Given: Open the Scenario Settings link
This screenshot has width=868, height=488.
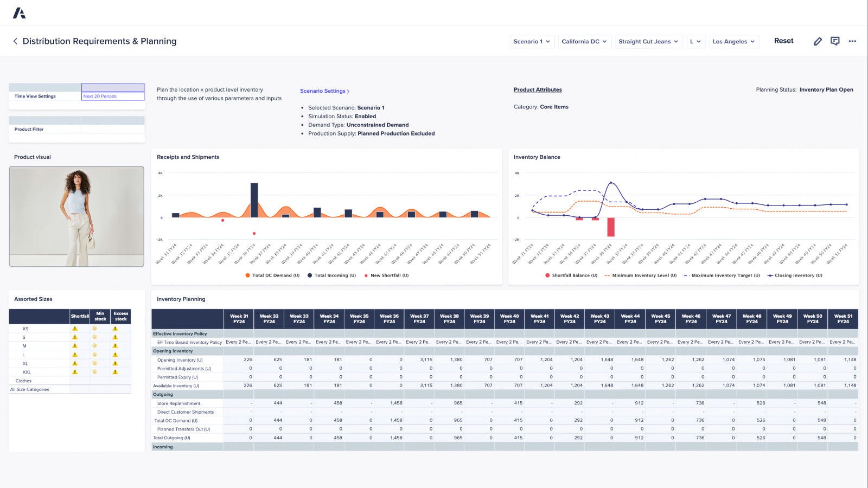Looking at the screenshot, I should tap(324, 91).
